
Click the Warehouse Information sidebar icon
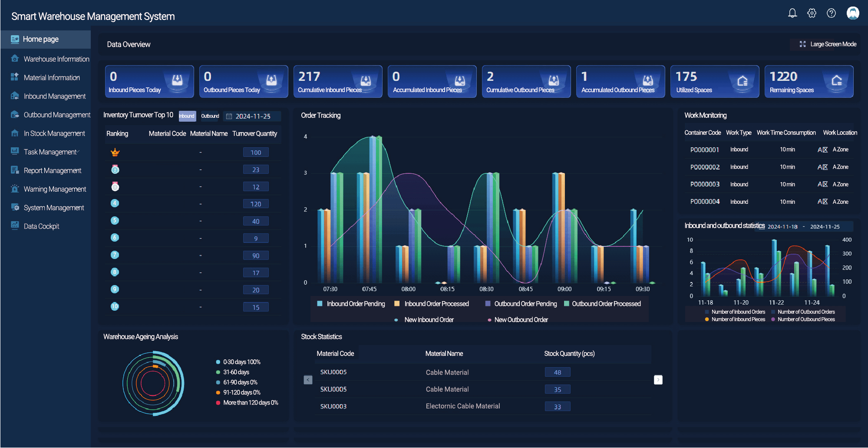(x=15, y=59)
